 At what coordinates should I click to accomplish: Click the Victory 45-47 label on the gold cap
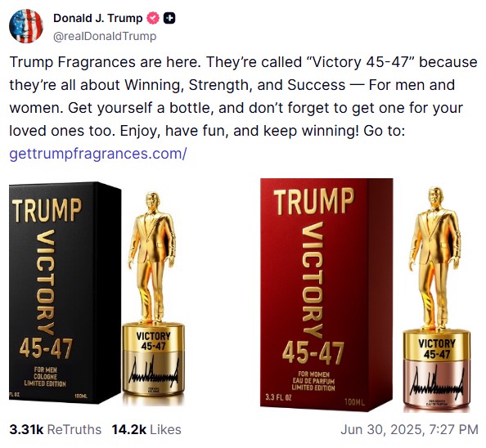(153, 341)
